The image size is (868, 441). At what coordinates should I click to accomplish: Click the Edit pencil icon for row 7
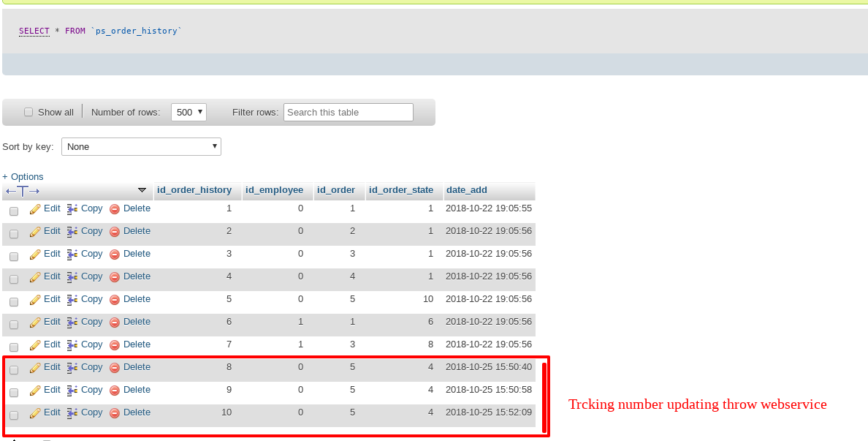point(35,345)
